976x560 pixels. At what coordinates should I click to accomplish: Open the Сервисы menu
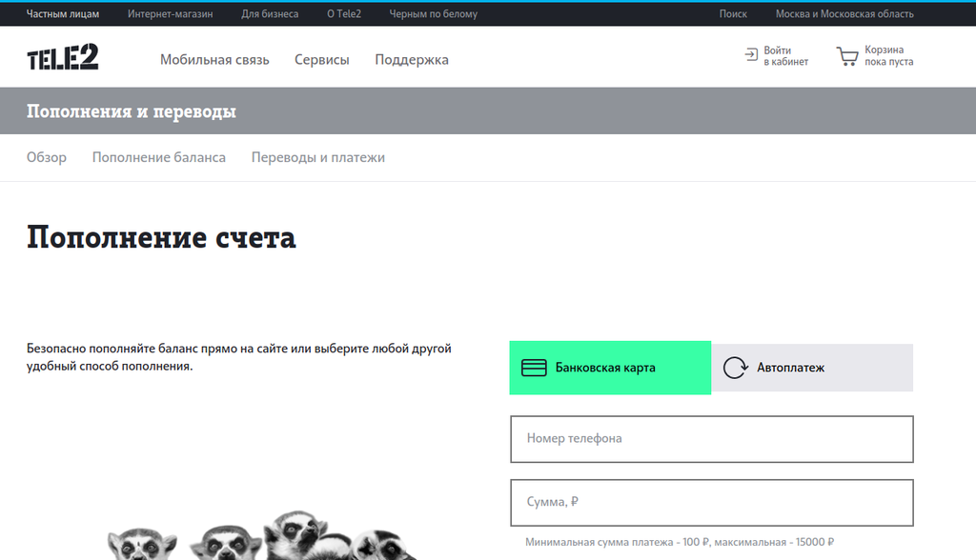(x=322, y=60)
